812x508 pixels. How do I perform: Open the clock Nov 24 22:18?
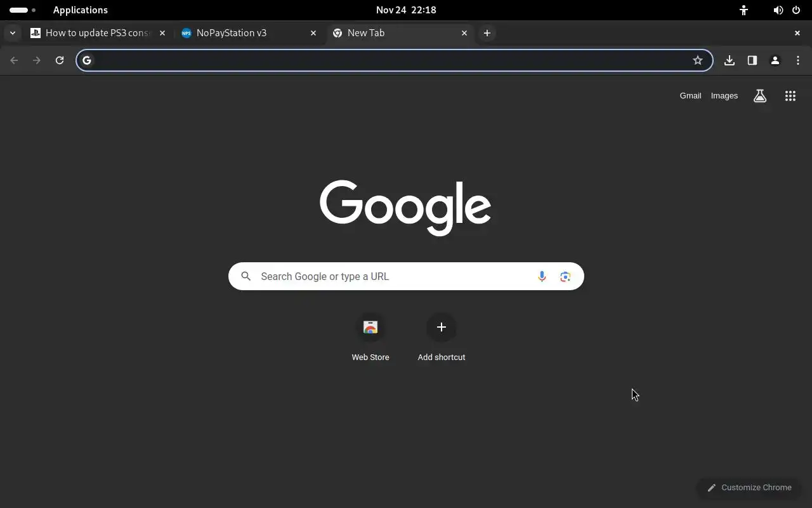[x=406, y=10]
